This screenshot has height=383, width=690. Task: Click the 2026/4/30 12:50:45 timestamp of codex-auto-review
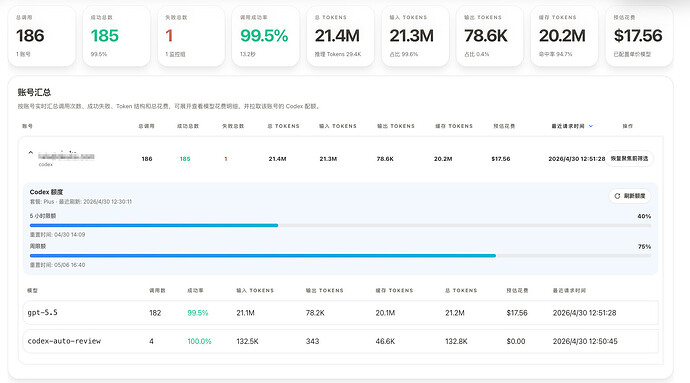click(x=585, y=341)
